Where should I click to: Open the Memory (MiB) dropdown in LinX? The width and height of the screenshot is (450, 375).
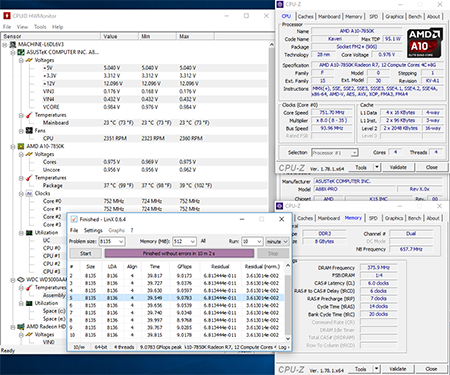(x=193, y=241)
